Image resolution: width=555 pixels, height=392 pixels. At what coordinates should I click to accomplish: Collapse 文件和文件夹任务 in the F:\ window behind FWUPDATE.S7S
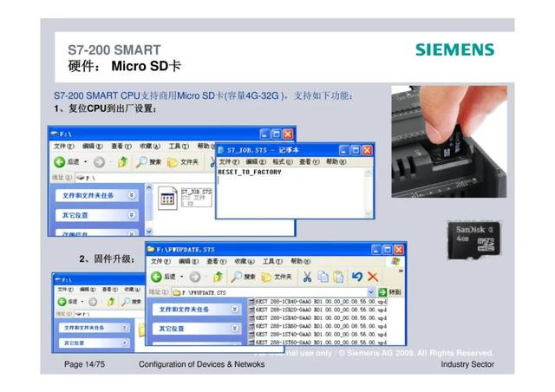click(x=124, y=328)
